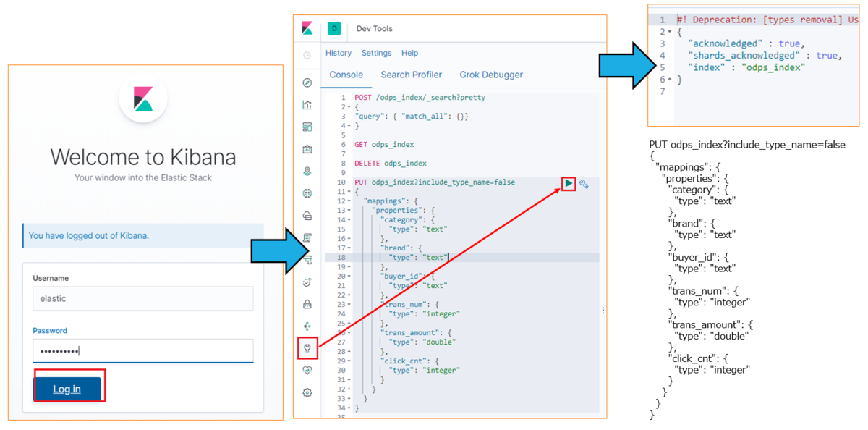Collapse the code fold at editor line 11
Image resolution: width=868 pixels, height=430 pixels.
(x=350, y=192)
